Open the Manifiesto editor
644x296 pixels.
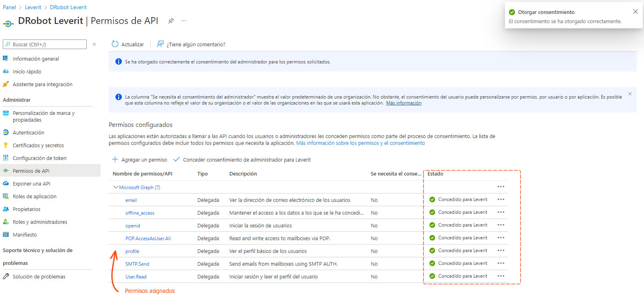click(x=24, y=235)
